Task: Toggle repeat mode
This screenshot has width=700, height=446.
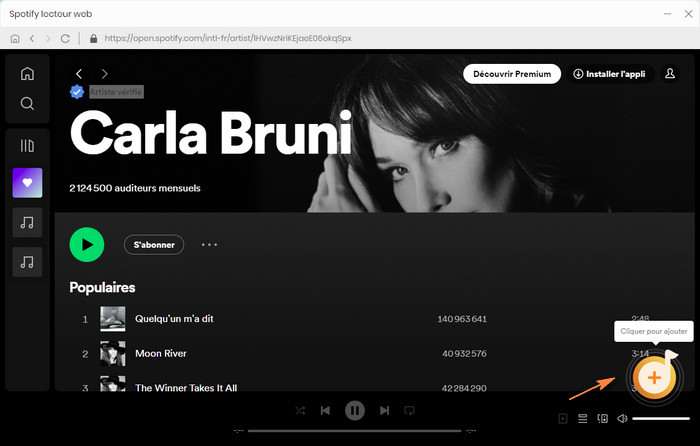Action: click(x=409, y=410)
